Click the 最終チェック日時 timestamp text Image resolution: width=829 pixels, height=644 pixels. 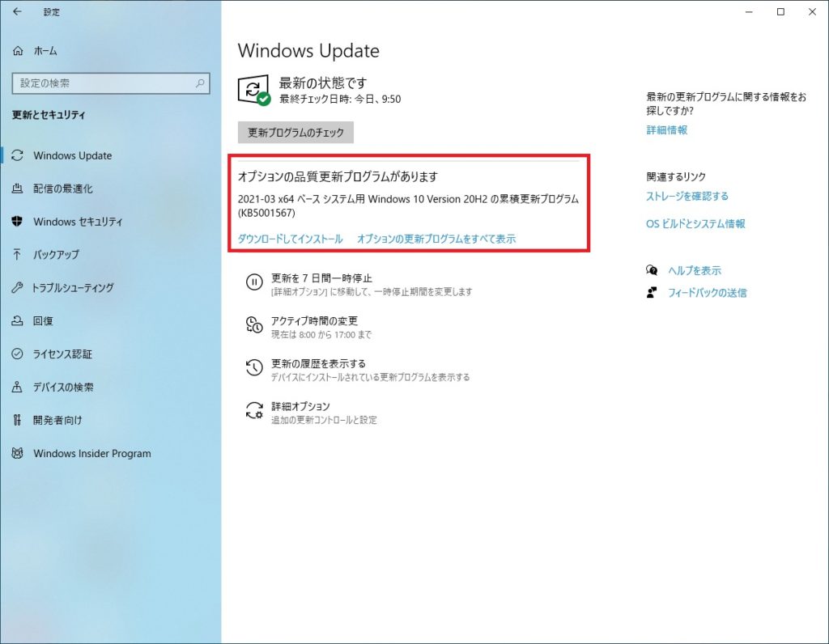point(340,100)
